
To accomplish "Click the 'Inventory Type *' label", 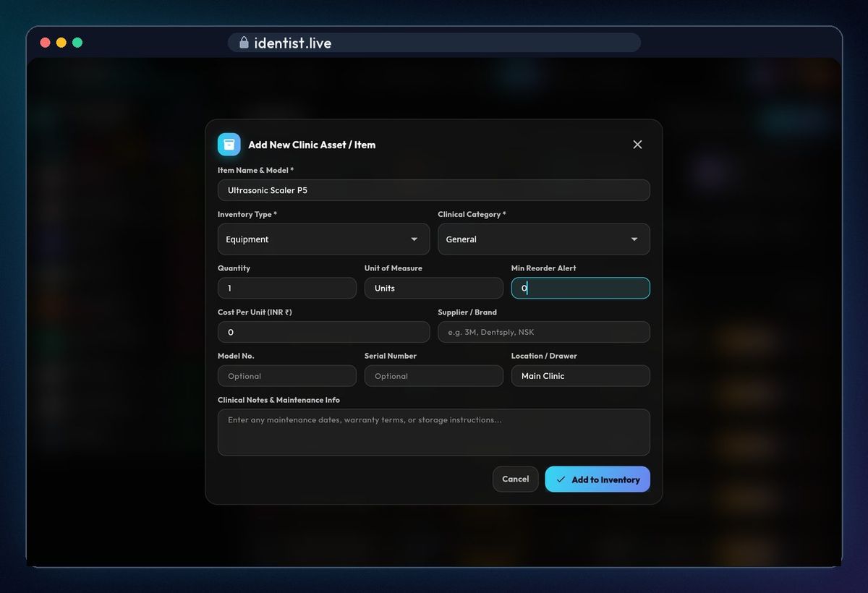I will tap(247, 214).
